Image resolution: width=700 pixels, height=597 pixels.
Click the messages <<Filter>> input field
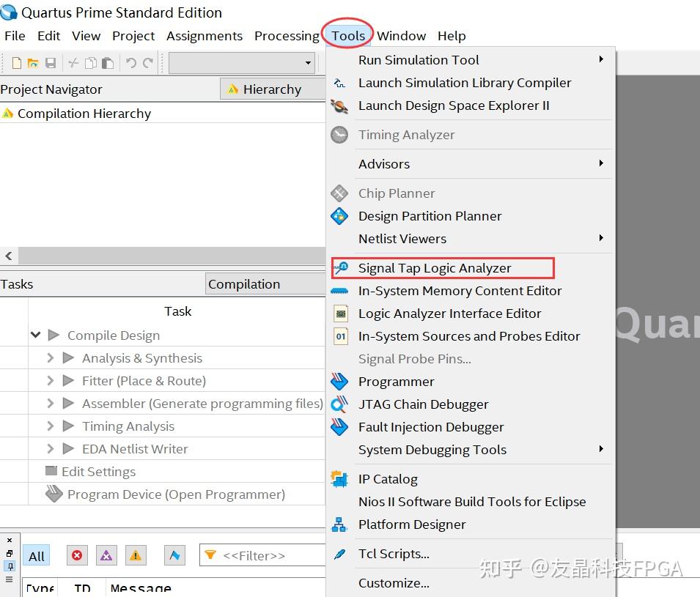click(262, 555)
